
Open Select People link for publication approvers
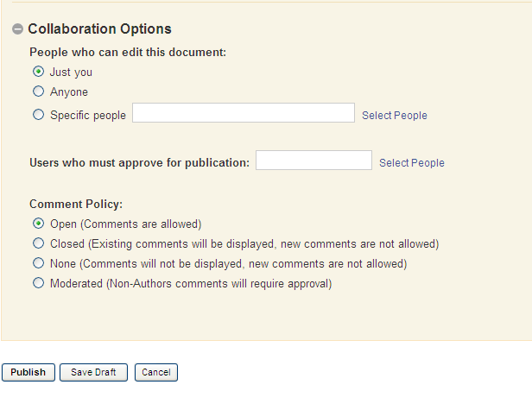coord(411,163)
